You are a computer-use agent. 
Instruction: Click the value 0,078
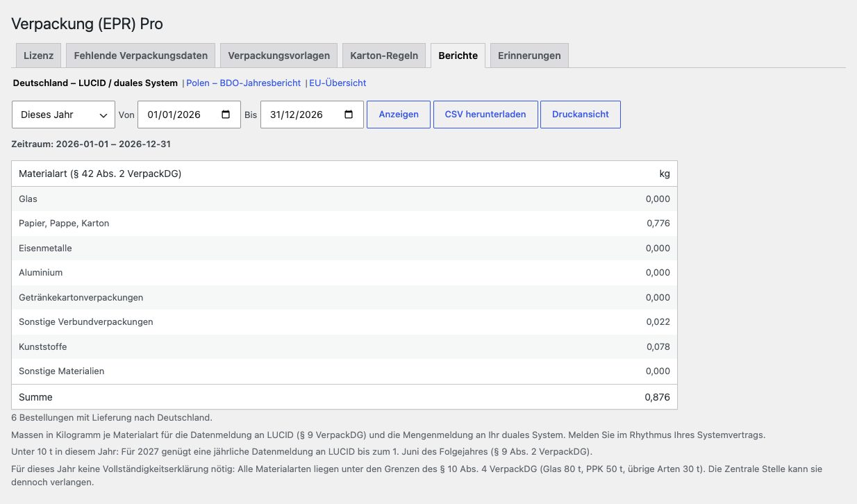coord(658,346)
